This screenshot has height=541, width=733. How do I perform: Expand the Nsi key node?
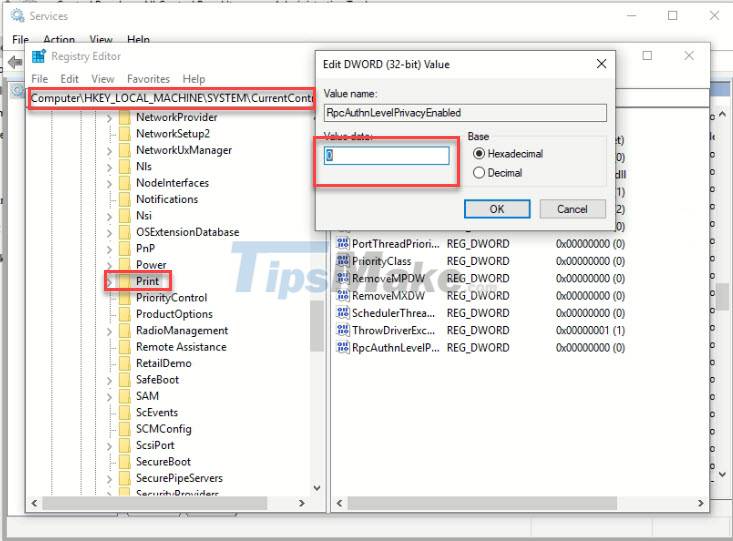(109, 216)
